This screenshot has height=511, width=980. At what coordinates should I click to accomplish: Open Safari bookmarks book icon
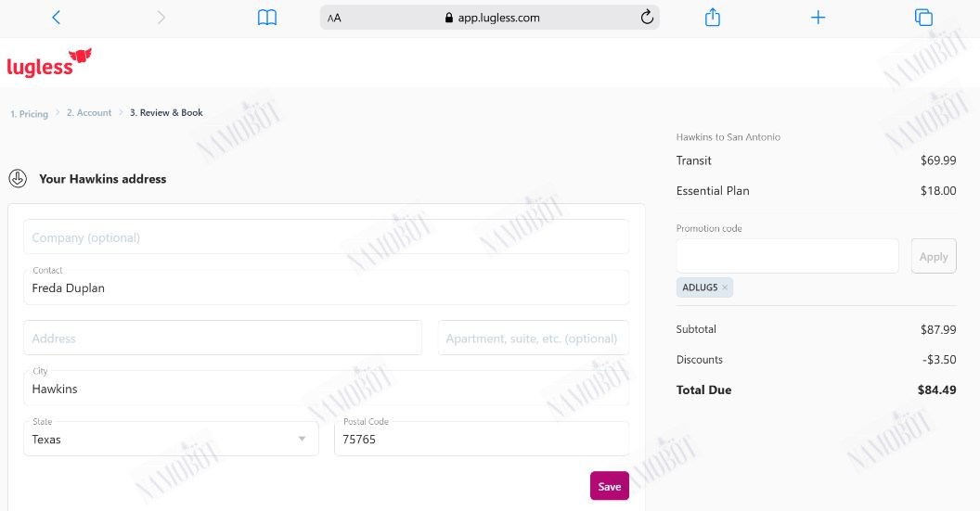pos(267,18)
